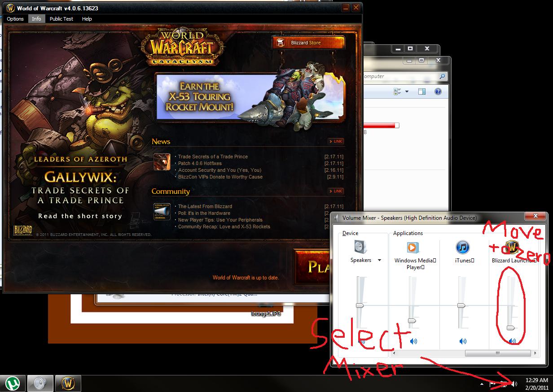
Task: Click the iTunes application icon
Action: tap(462, 247)
